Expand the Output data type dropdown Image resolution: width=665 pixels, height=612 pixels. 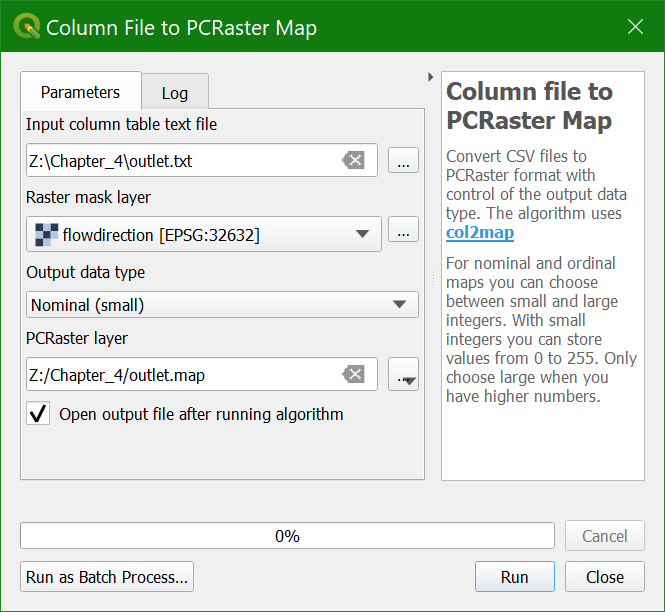(x=222, y=305)
